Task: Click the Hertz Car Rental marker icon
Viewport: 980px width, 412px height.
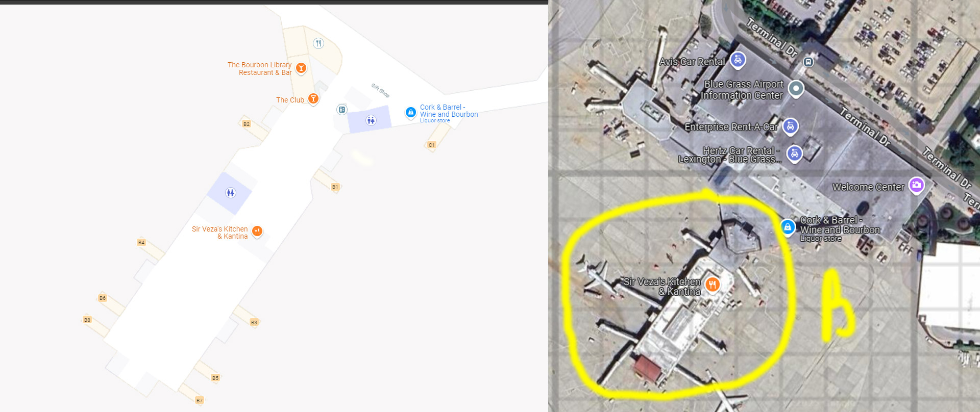Action: coord(794,153)
